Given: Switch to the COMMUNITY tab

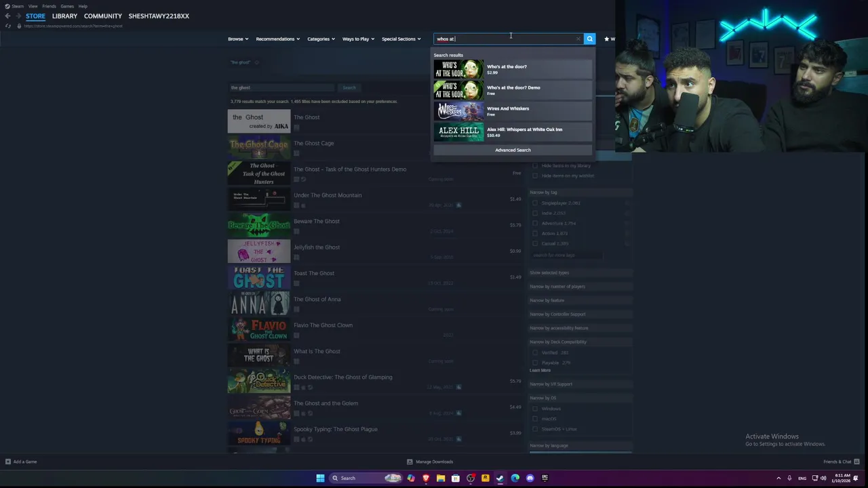Looking at the screenshot, I should pos(103,16).
